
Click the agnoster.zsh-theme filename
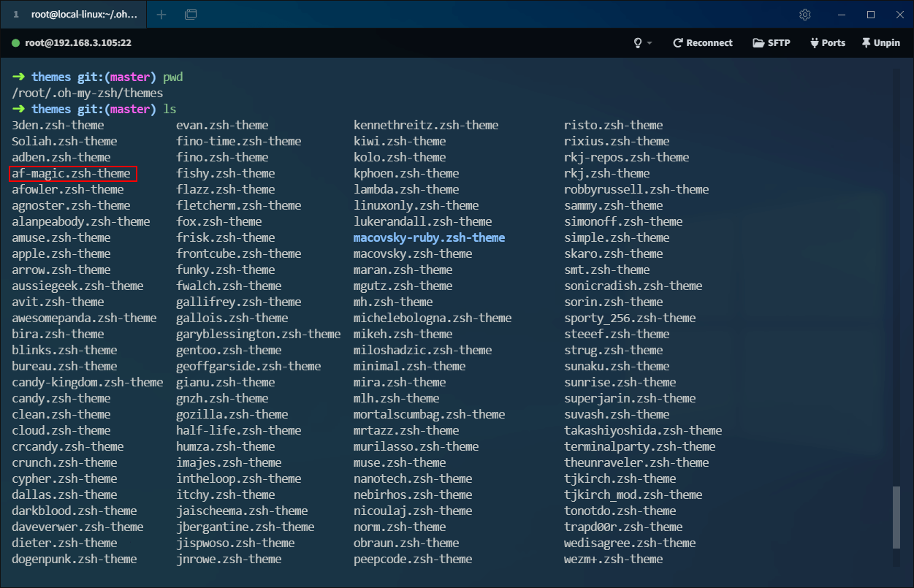pyautogui.click(x=71, y=205)
